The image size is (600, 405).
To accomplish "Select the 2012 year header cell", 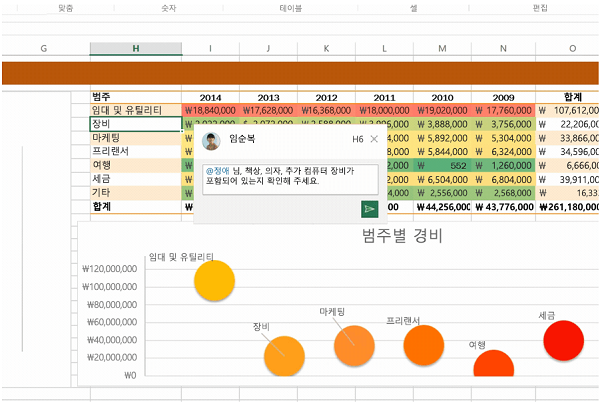I will pyautogui.click(x=326, y=98).
